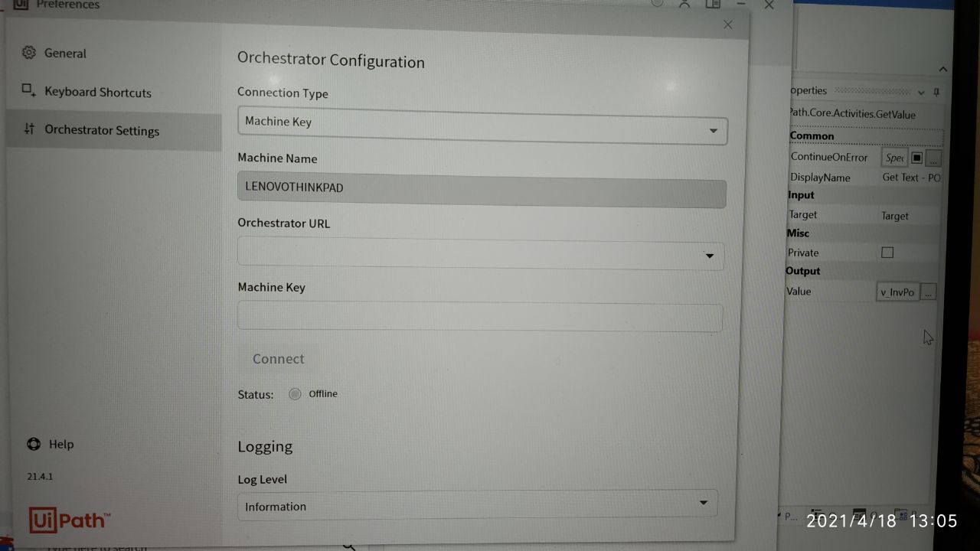Click the General gear icon
This screenshot has height=551, width=980.
pos(29,53)
